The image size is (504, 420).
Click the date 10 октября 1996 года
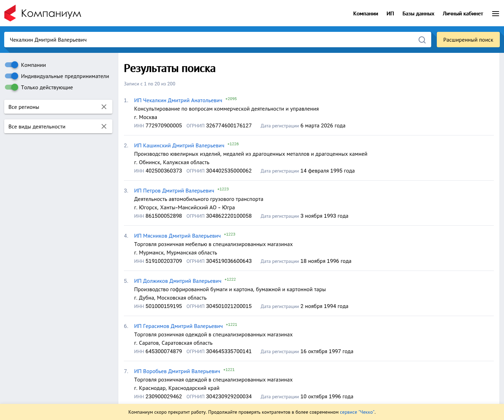point(327,397)
